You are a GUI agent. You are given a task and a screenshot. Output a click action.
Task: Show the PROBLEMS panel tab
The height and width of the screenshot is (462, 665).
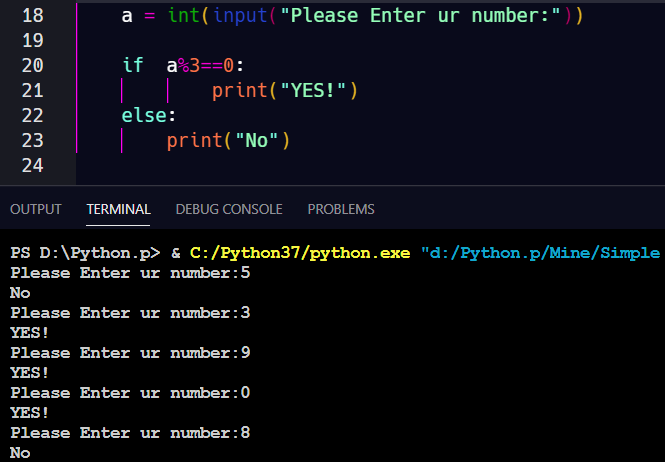pyautogui.click(x=341, y=209)
